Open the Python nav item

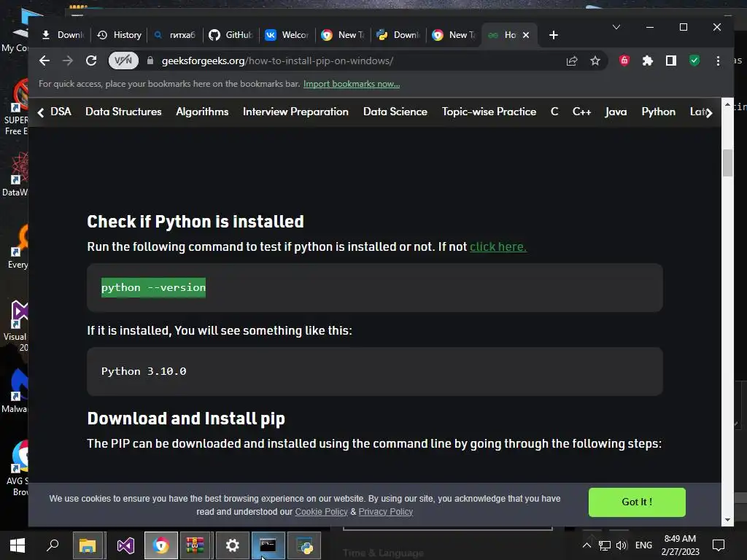pos(659,112)
